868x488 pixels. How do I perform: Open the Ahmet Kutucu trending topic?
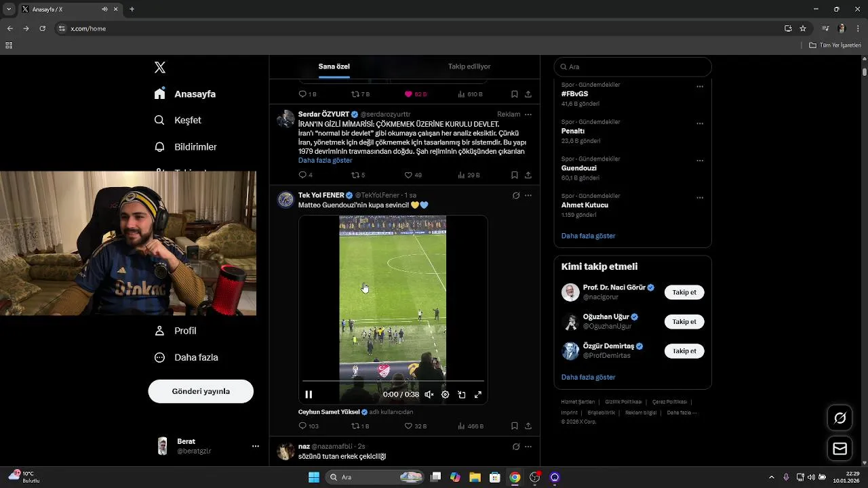pos(585,205)
